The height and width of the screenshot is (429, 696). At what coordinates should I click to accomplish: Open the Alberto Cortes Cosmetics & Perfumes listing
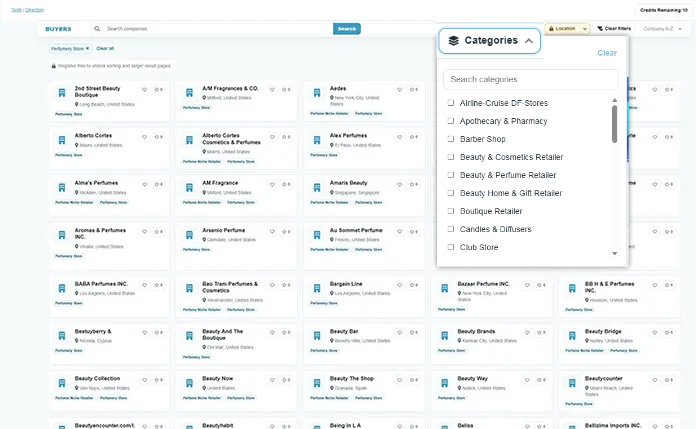(x=231, y=139)
